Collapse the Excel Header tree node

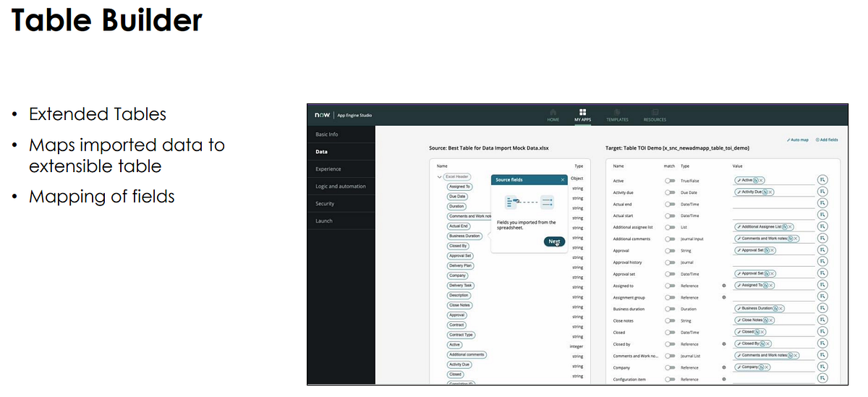pos(439,176)
